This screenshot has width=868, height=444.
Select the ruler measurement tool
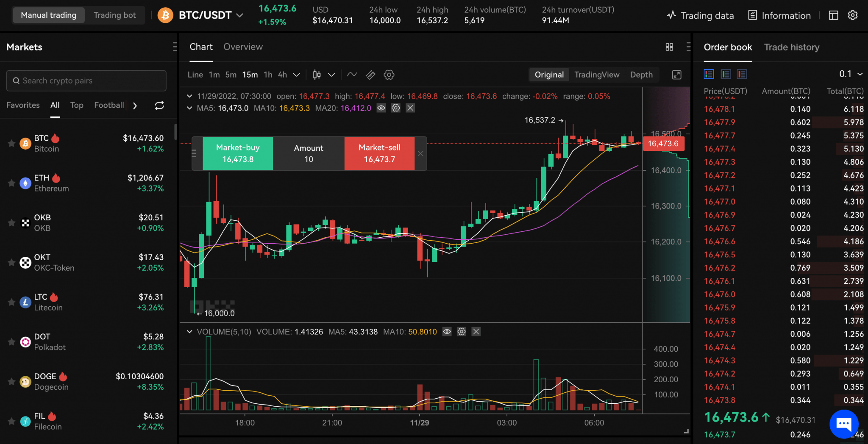click(x=370, y=75)
